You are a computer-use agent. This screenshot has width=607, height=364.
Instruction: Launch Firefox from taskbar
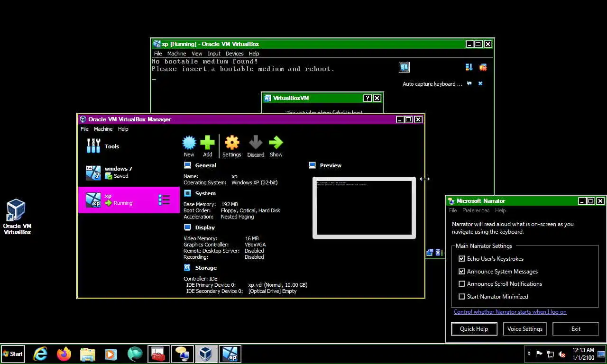64,354
